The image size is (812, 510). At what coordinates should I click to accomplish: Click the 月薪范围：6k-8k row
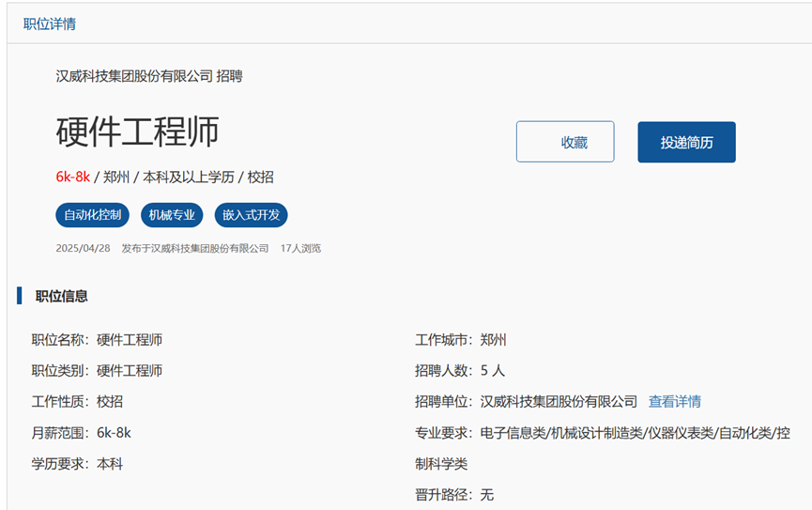coord(82,433)
